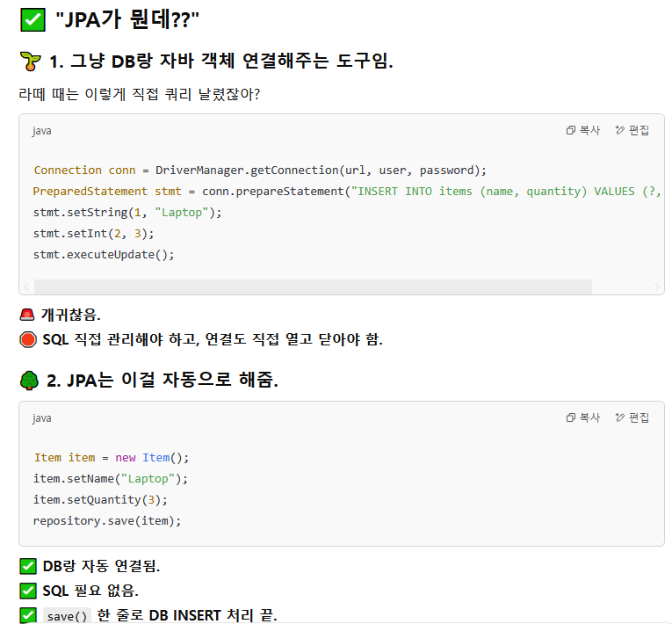Click the horizontal scrollbar of first code block
This screenshot has height=624, width=672.
313,287
